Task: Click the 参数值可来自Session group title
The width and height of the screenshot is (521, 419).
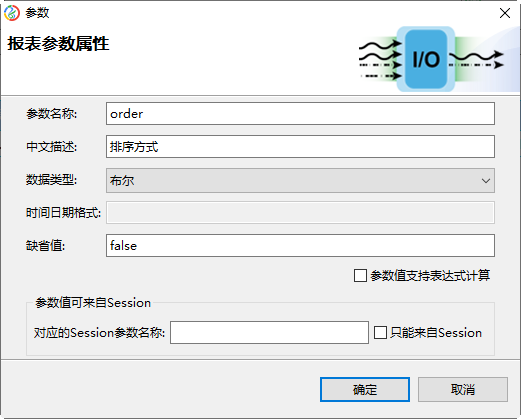Action: point(93,303)
